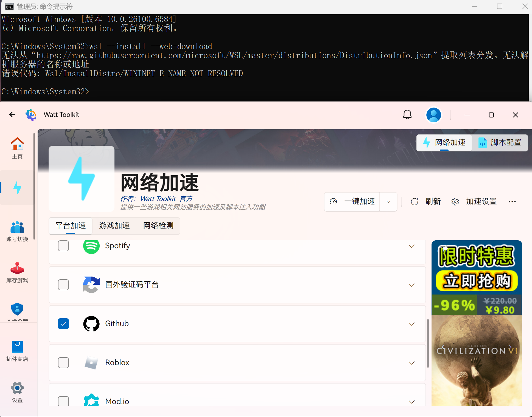Image resolution: width=532 pixels, height=417 pixels.
Task: Click the notification bell icon
Action: 407,115
